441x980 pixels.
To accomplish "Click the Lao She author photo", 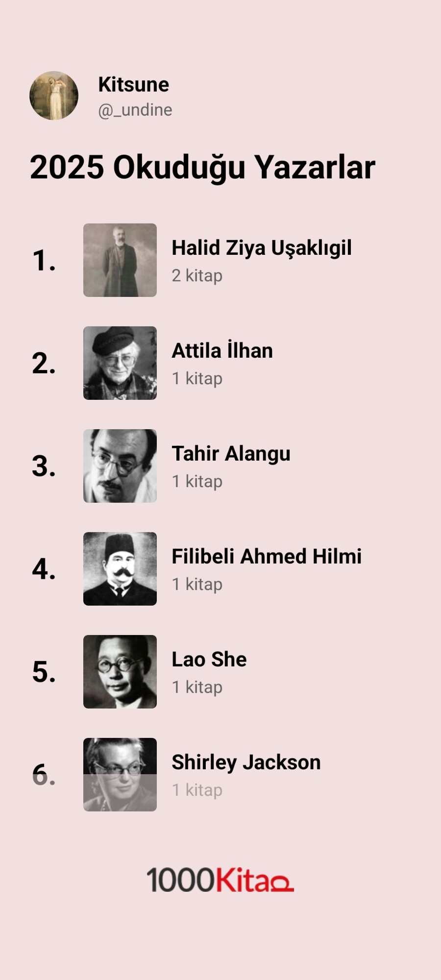I will (120, 672).
